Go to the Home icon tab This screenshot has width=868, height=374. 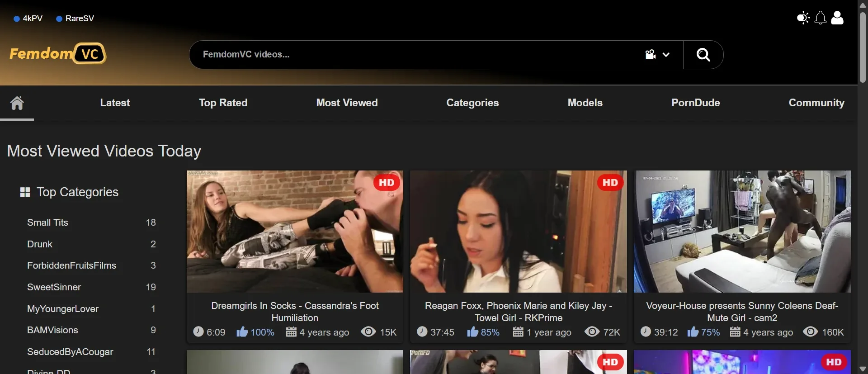click(x=17, y=103)
